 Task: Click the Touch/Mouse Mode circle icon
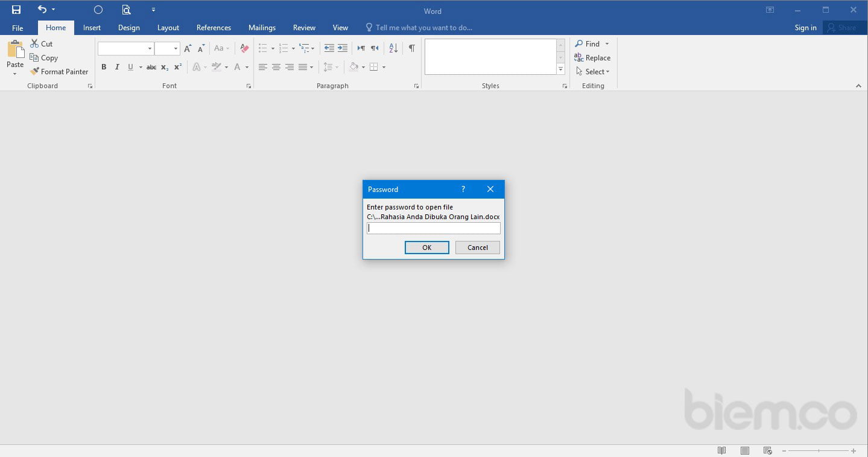point(98,10)
